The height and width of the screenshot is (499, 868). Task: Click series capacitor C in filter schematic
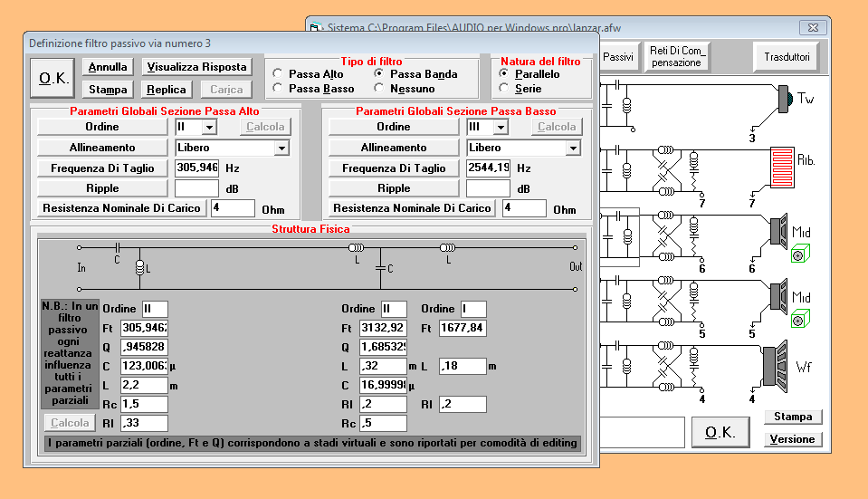pyautogui.click(x=117, y=247)
